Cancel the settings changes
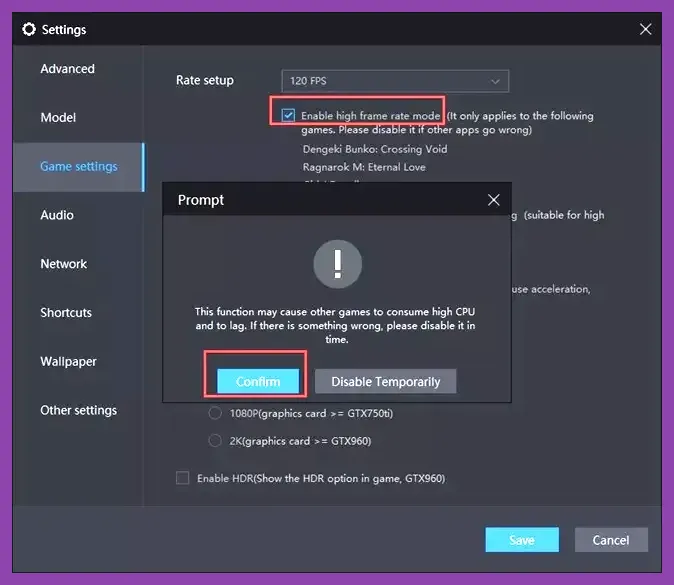 click(611, 540)
